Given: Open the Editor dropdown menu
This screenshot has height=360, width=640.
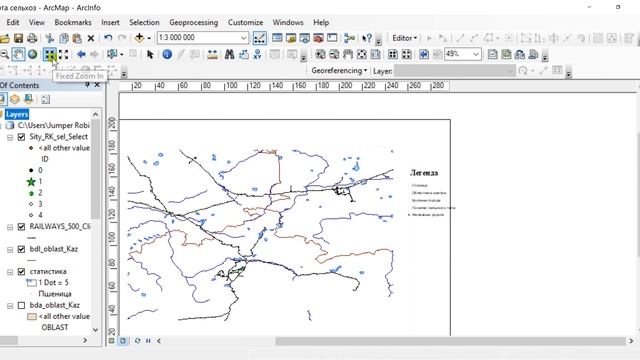Looking at the screenshot, I should click(404, 38).
